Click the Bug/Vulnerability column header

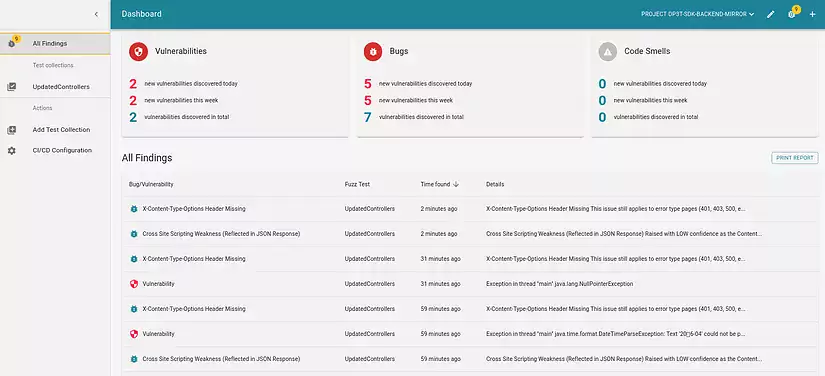[151, 184]
